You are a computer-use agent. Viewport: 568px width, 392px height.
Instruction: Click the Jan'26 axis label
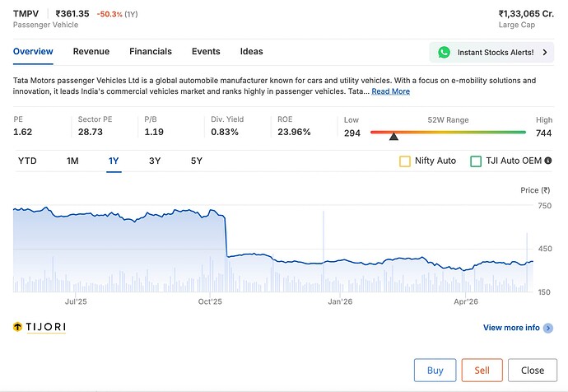pos(340,301)
